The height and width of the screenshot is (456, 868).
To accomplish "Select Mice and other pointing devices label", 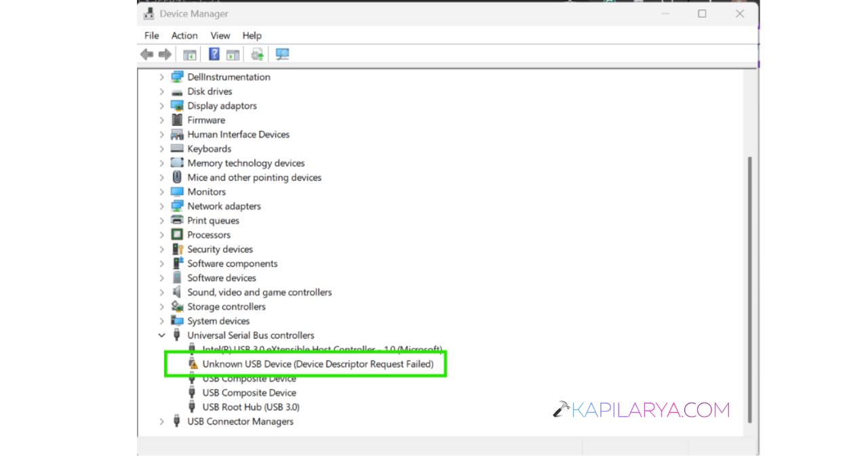I will 254,178.
